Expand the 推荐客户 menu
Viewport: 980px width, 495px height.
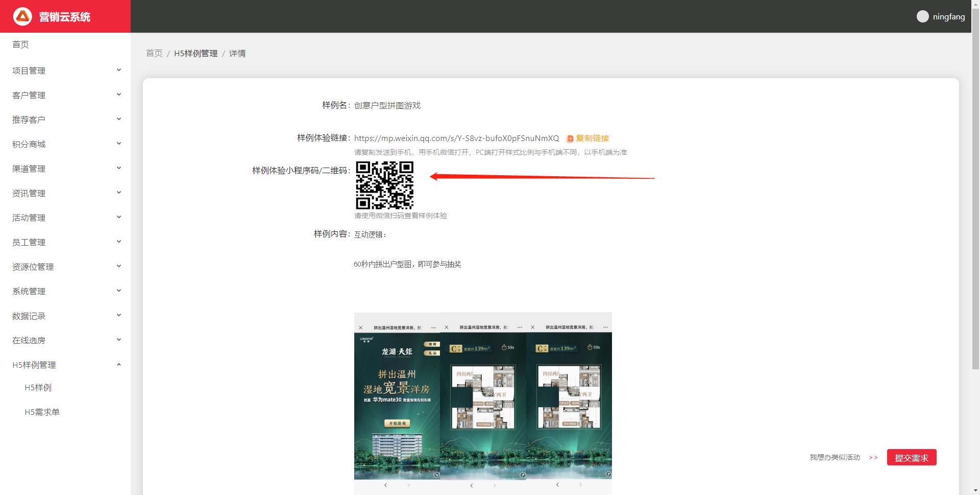click(x=65, y=120)
